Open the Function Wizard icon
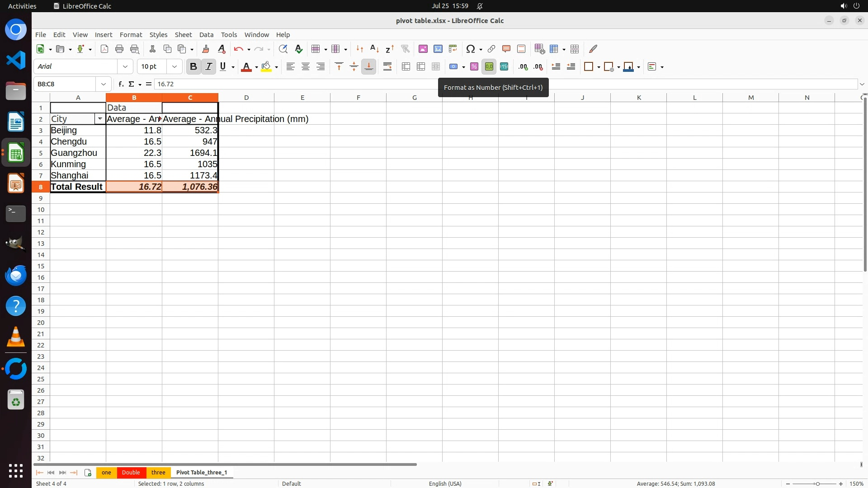This screenshot has width=868, height=488. 121,84
